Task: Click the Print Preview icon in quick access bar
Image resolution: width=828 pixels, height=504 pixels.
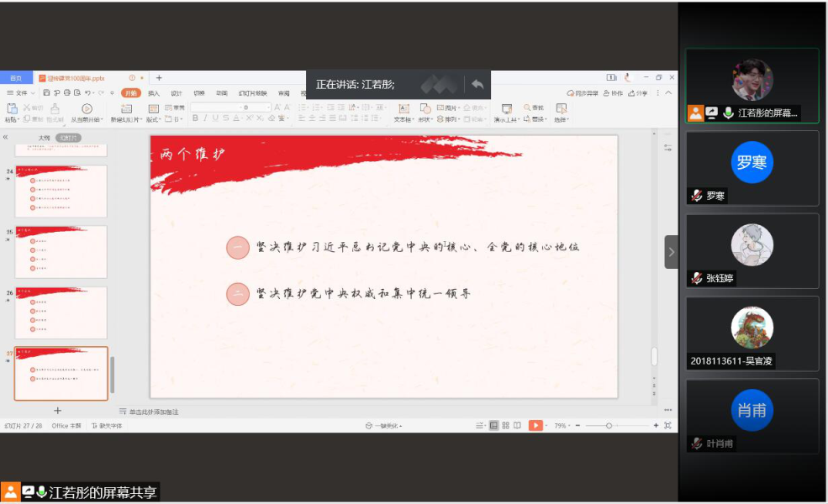Action: (77, 93)
